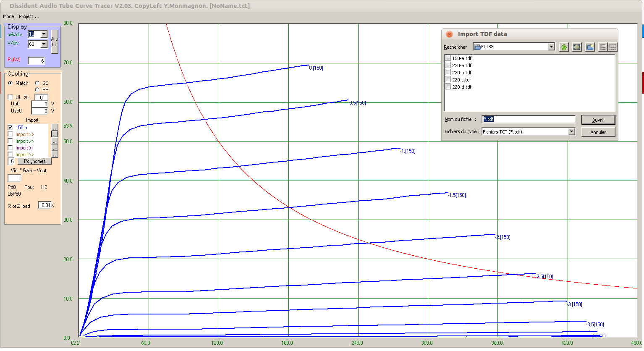Click the browse button beside second Import row
The image size is (644, 351).
point(55,134)
